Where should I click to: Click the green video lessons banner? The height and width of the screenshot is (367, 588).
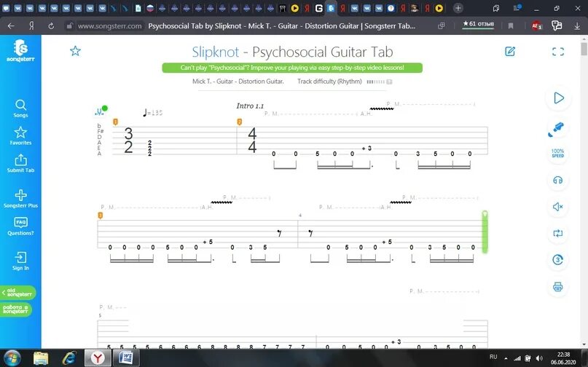tap(292, 68)
